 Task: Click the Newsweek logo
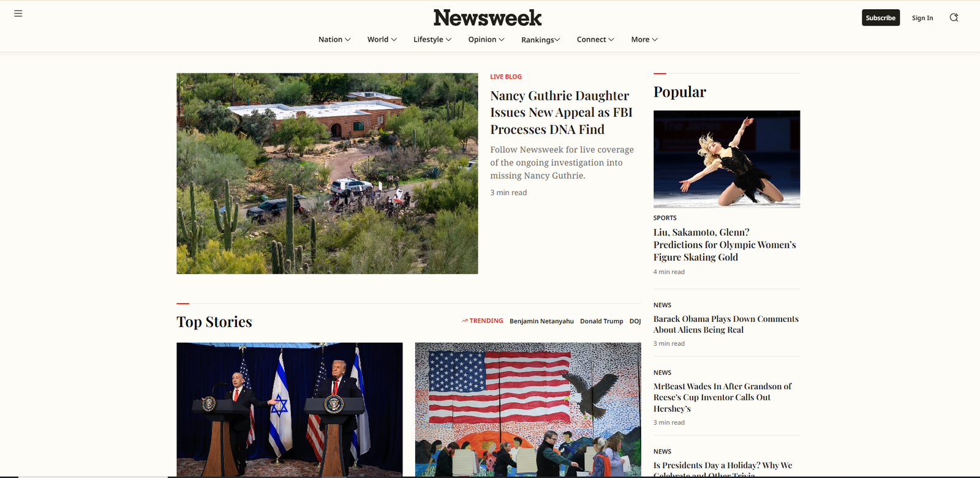(488, 18)
